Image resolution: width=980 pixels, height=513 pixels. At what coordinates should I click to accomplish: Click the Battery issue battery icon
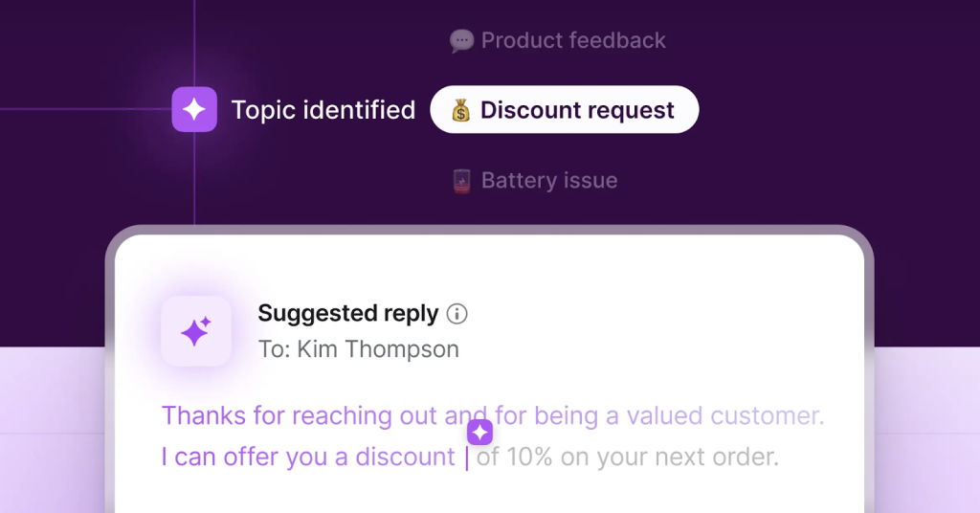coord(462,181)
